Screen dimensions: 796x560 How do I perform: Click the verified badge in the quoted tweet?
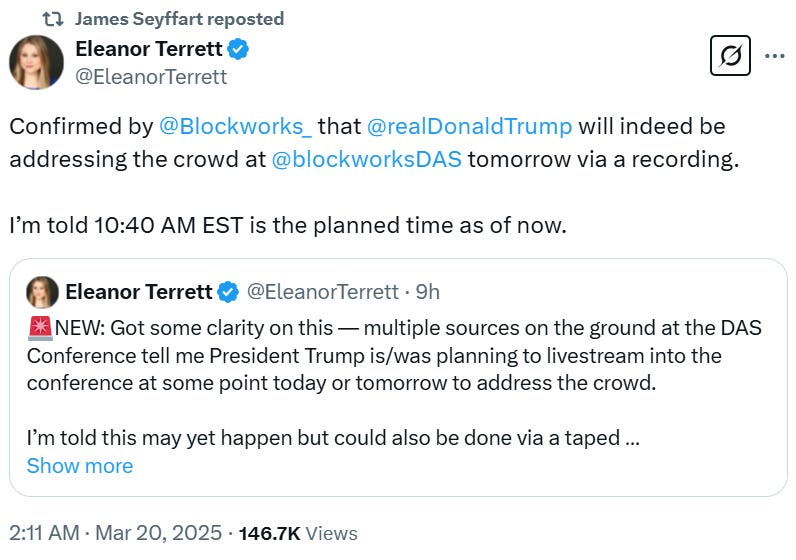(x=228, y=292)
